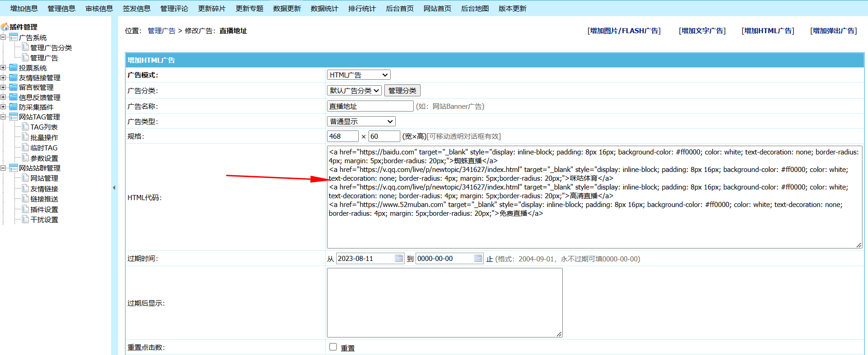Click the folder icon beside 留言板管理
Screen dimensions: 868x355
point(13,87)
